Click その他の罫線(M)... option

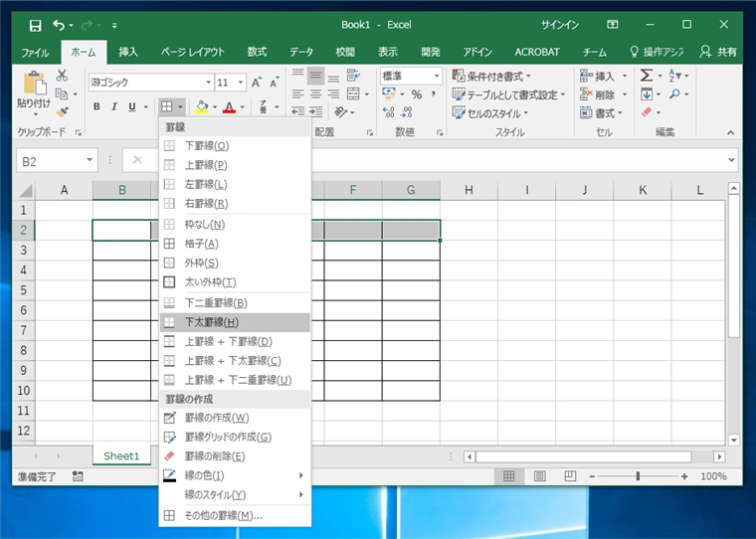click(x=235, y=515)
